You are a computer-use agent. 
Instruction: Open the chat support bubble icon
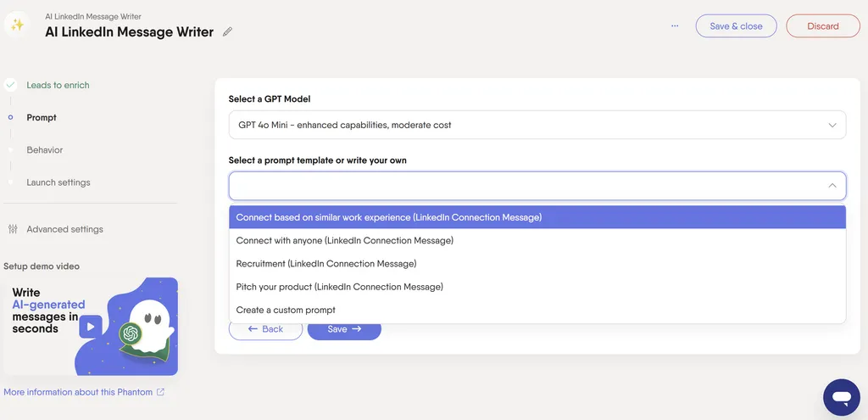(x=841, y=397)
